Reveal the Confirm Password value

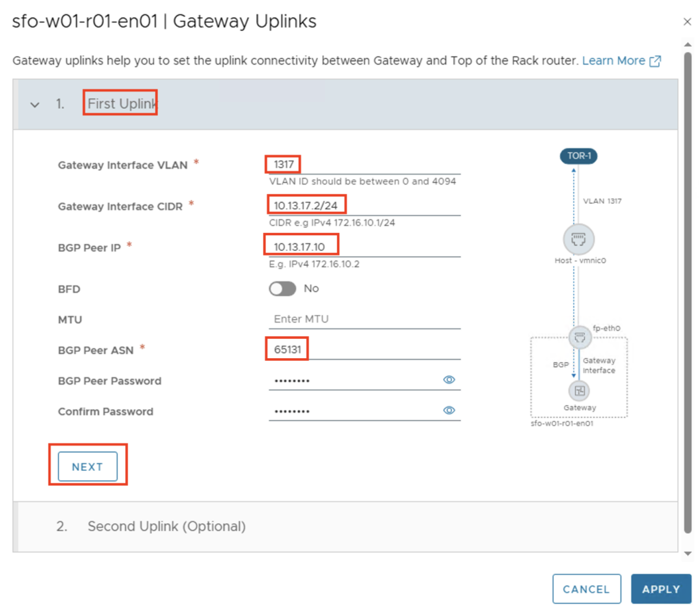449,411
